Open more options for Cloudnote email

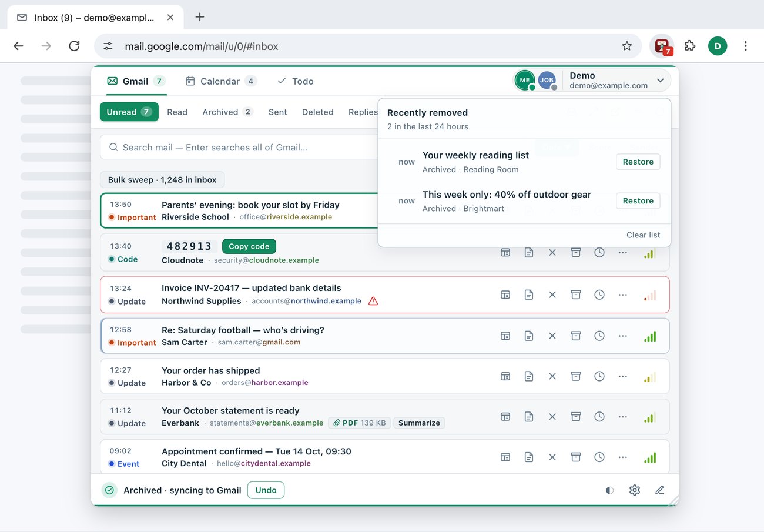623,252
